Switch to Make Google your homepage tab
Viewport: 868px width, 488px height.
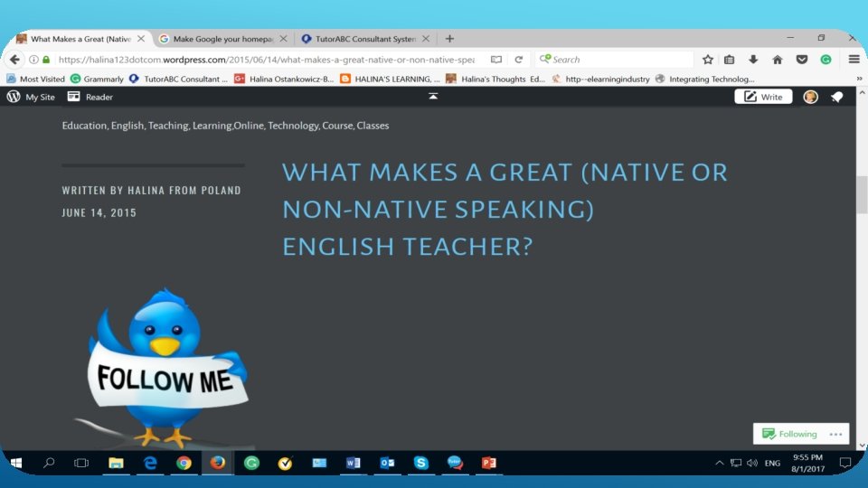tap(223, 39)
